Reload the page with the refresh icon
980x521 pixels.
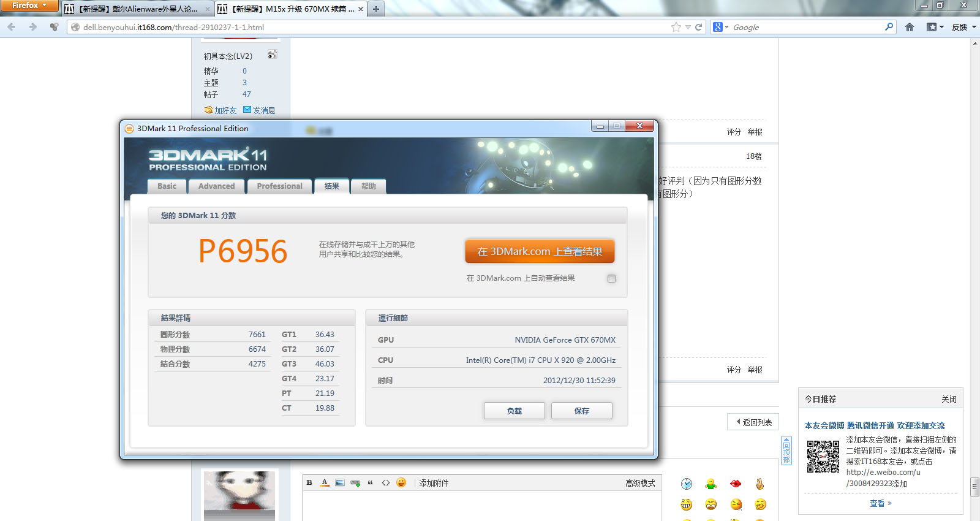click(698, 27)
